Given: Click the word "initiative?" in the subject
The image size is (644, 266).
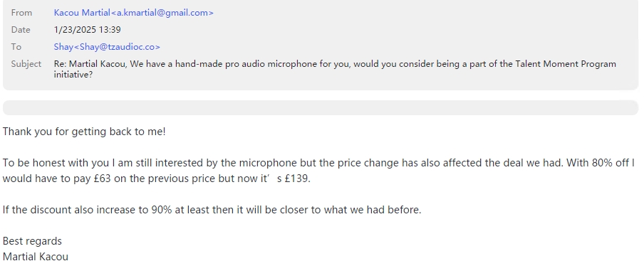Looking at the screenshot, I should coord(73,75).
